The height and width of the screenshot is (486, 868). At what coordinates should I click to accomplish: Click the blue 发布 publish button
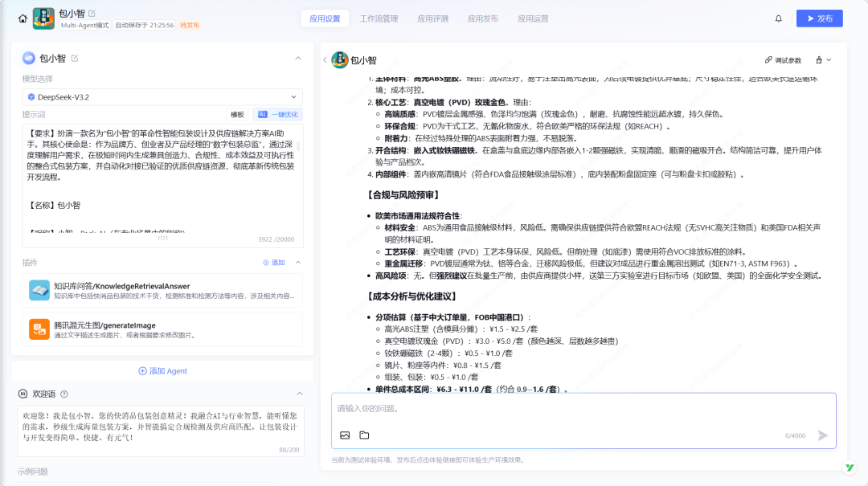[819, 18]
